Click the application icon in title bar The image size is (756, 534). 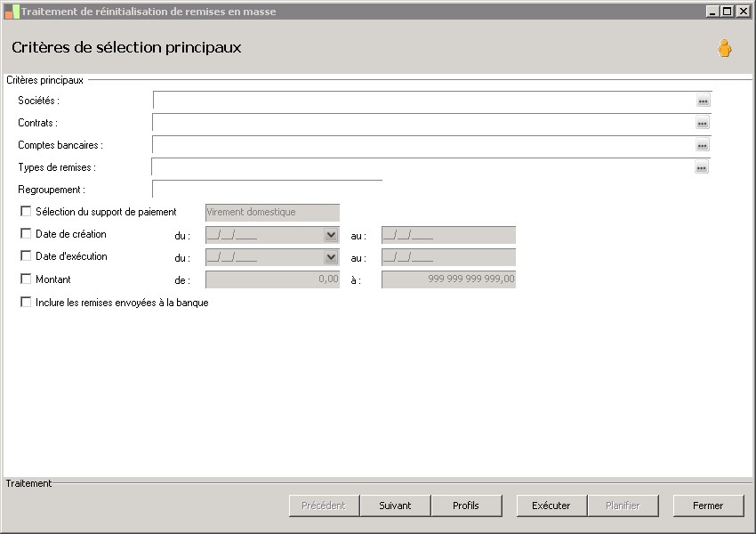point(11,12)
